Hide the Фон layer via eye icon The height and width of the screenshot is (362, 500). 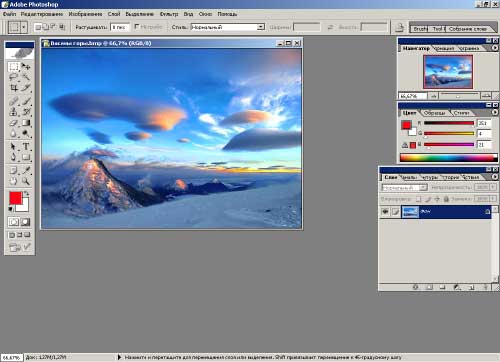tap(385, 212)
